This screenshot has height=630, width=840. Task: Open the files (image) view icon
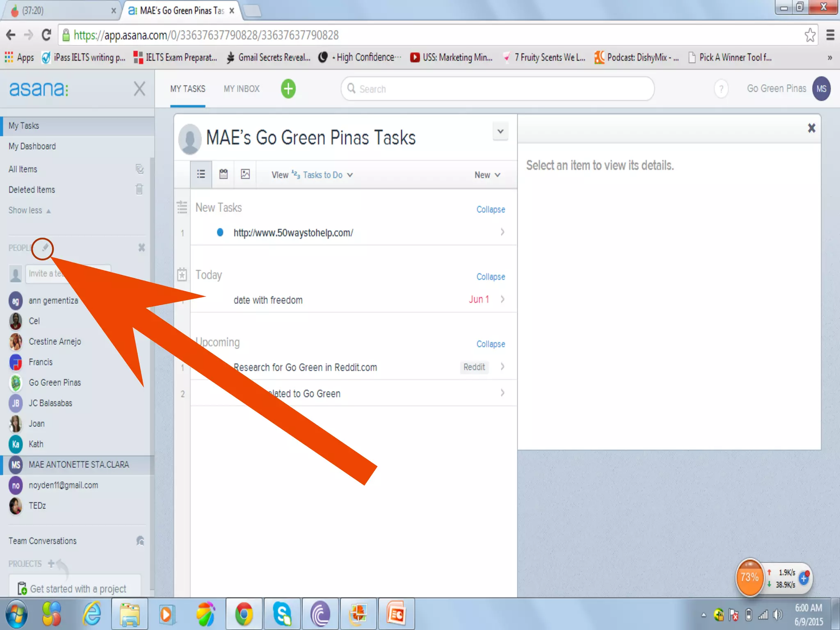pyautogui.click(x=245, y=174)
